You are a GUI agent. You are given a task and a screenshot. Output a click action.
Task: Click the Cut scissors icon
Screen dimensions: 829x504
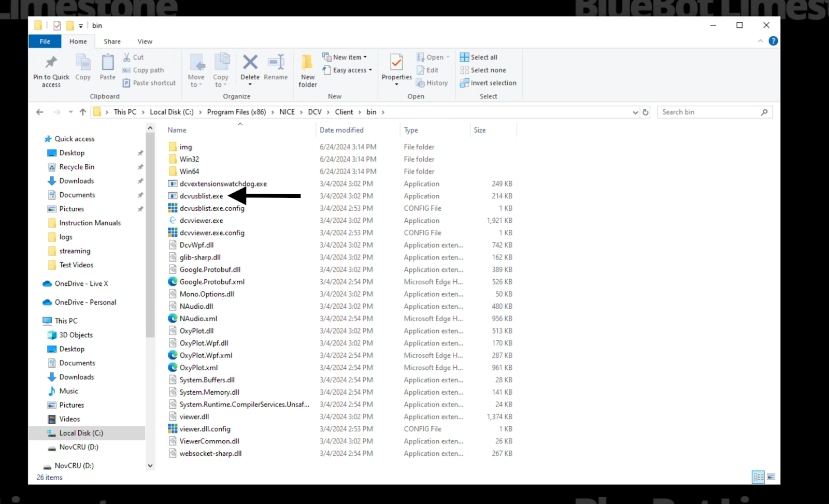127,57
